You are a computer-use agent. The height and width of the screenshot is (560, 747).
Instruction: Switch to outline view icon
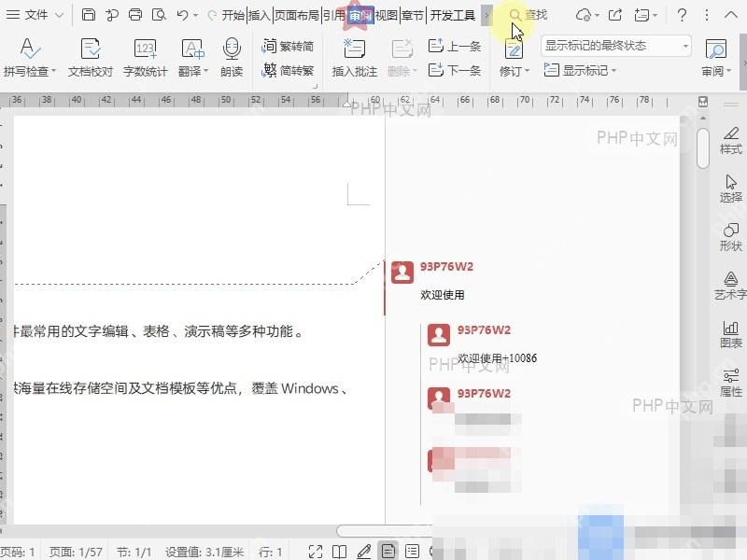click(x=412, y=552)
